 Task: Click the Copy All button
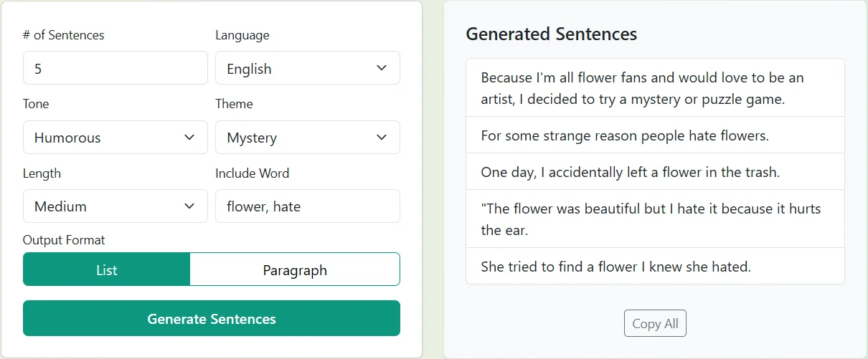pos(655,323)
